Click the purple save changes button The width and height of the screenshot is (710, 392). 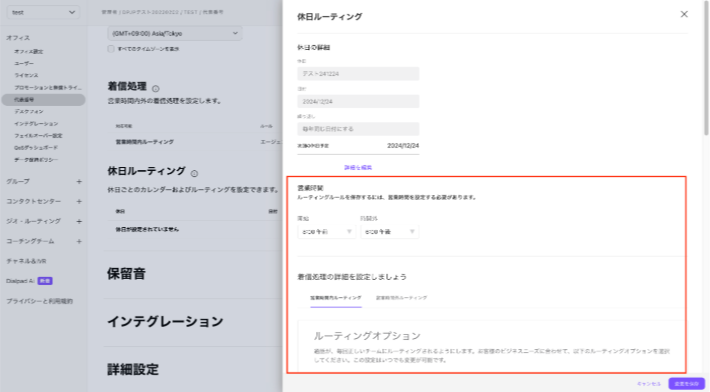coord(686,384)
